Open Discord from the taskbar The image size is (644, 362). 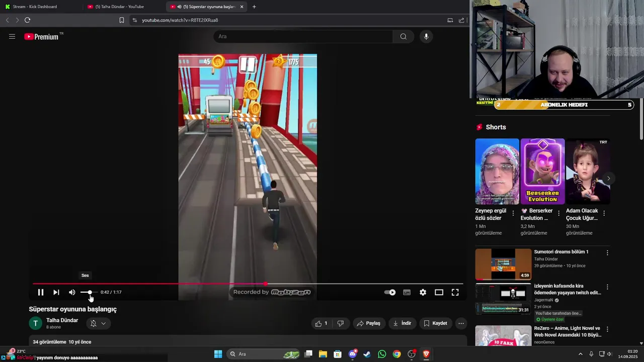(x=353, y=354)
